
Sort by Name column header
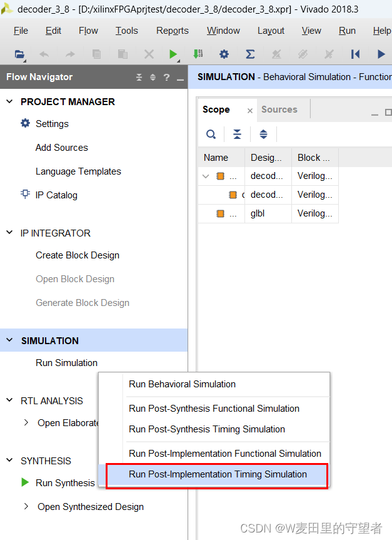click(221, 158)
